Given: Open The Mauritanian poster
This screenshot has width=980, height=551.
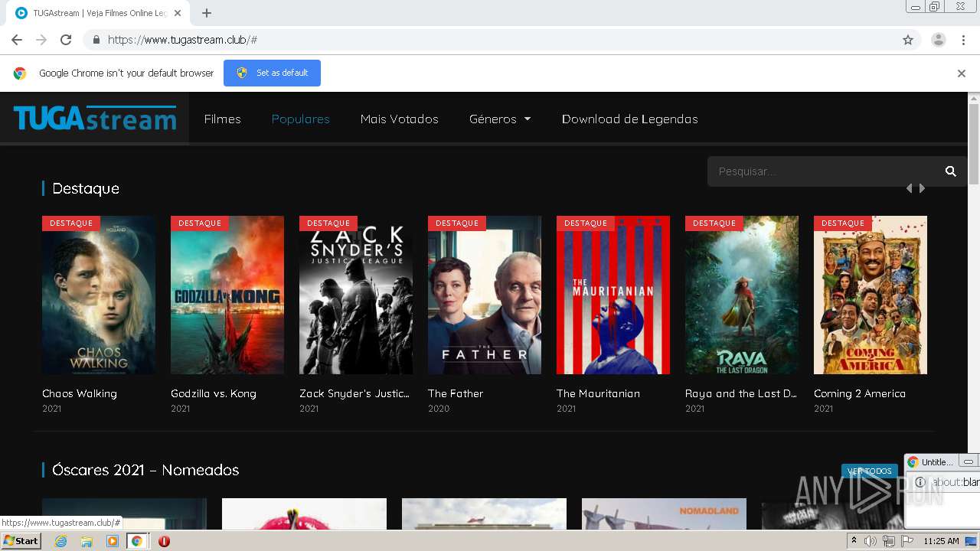Looking at the screenshot, I should (613, 295).
